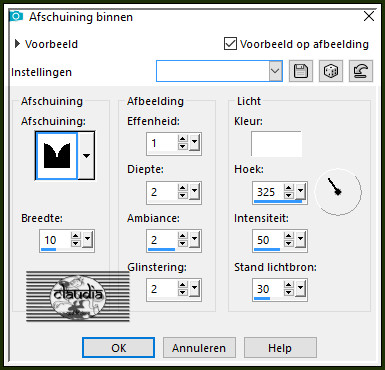Click the randomize parameters dice icon
385x370 pixels.
[331, 71]
